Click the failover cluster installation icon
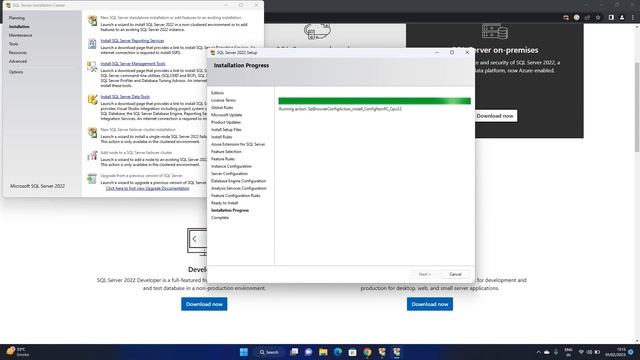Screen dimensions: 640x360 93,132
